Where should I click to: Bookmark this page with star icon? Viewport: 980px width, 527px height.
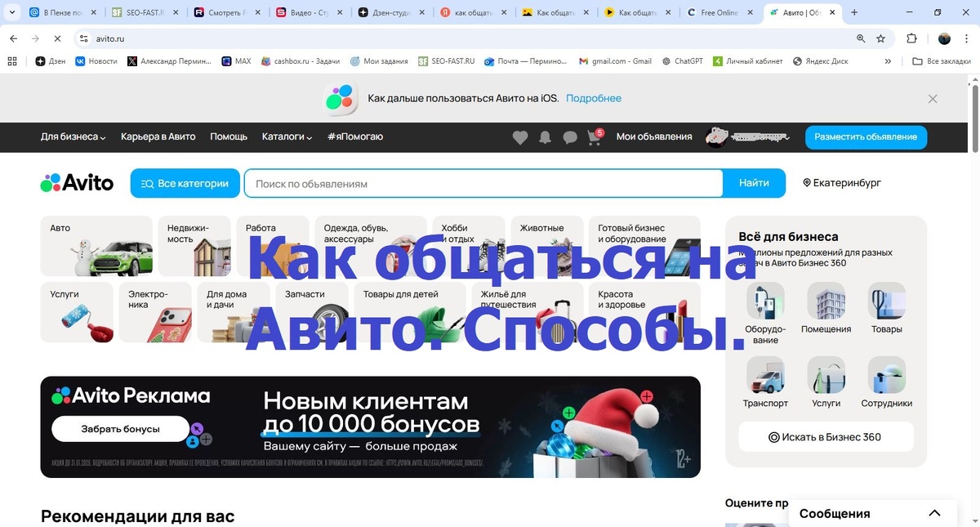[x=880, y=38]
